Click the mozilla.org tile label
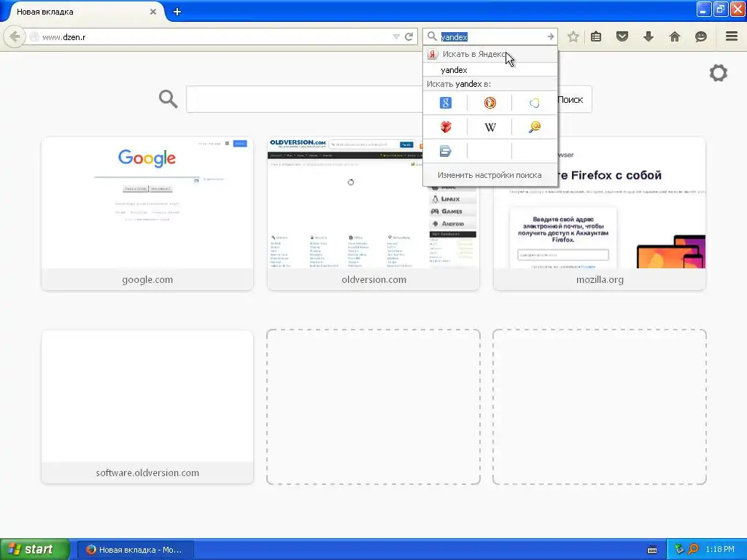747x560 pixels. click(x=600, y=279)
